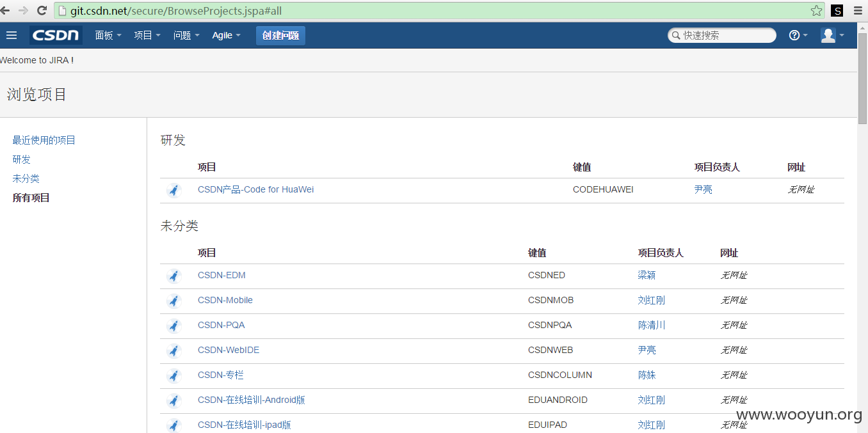Focus the 快速搜索 search field

click(x=722, y=35)
